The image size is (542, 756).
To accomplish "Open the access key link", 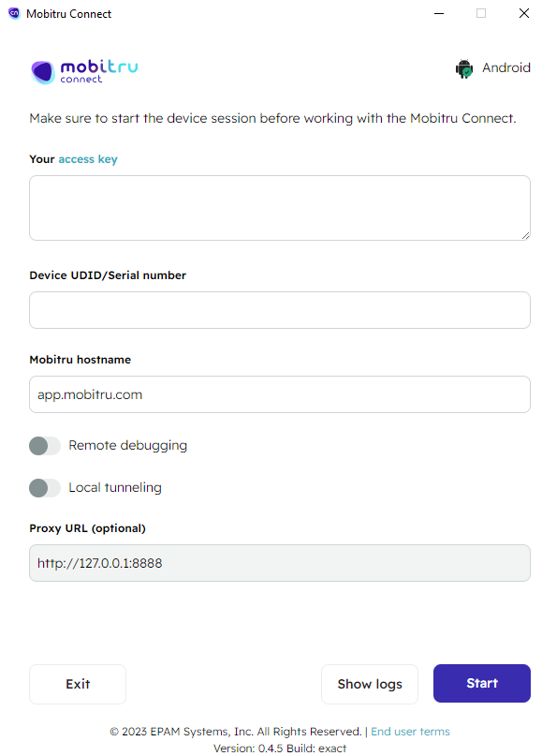I will coord(88,159).
